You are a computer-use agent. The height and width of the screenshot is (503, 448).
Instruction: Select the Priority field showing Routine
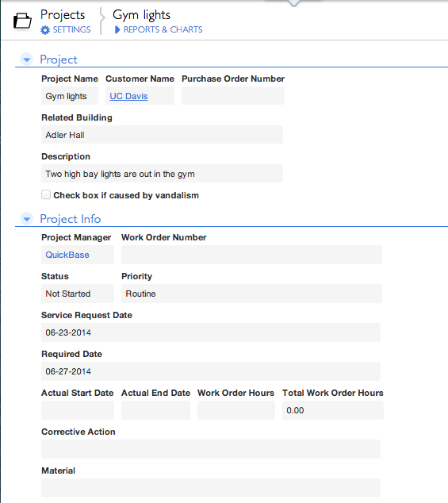(251, 294)
